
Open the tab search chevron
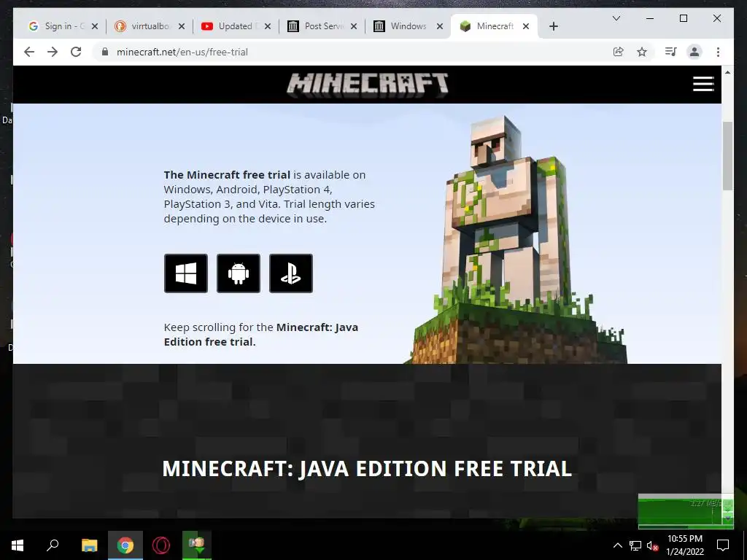[x=616, y=18]
